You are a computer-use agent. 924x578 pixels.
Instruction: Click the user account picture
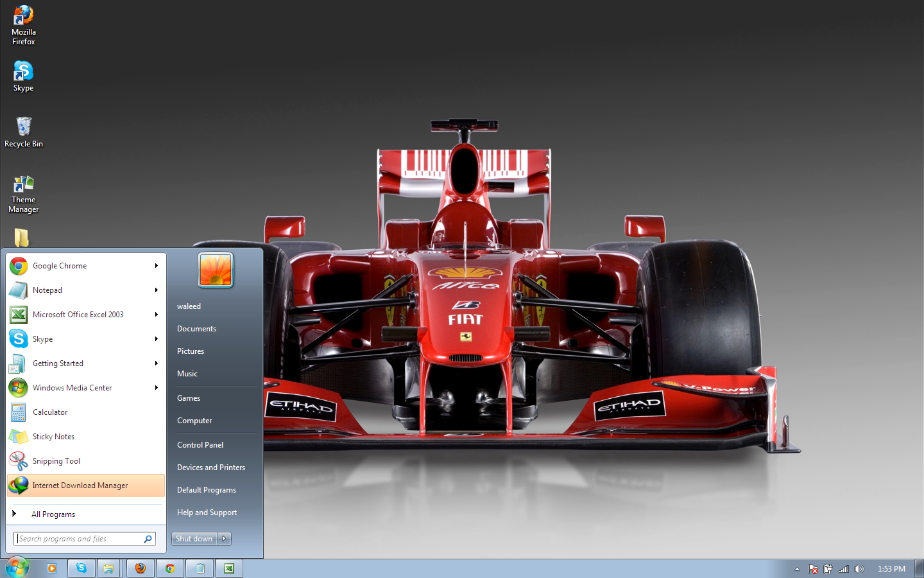[216, 270]
